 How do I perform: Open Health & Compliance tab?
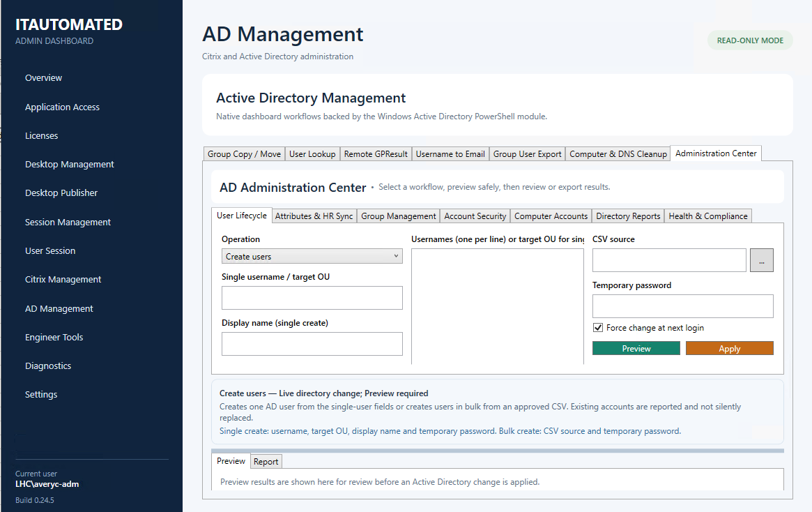coord(708,216)
